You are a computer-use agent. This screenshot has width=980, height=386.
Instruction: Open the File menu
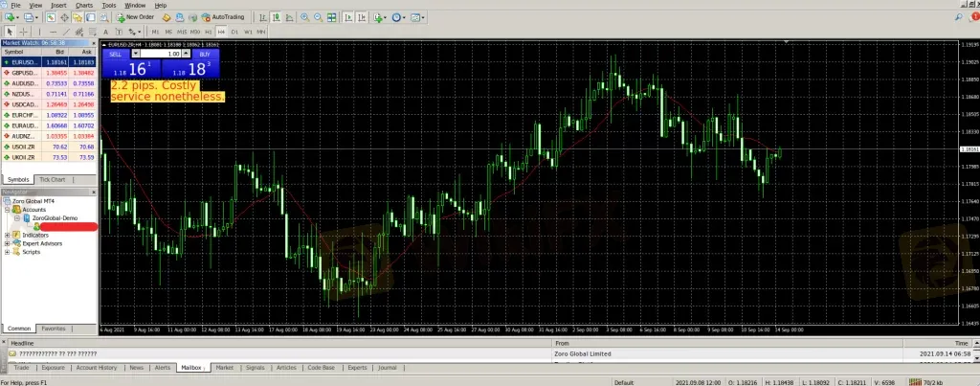click(x=15, y=5)
